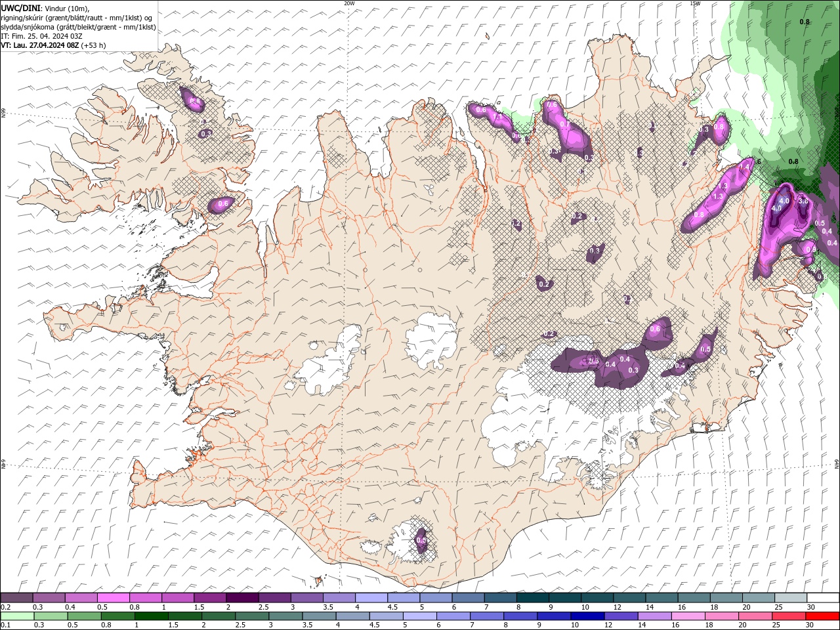Click the white upper-row swatch at 30

823,598
